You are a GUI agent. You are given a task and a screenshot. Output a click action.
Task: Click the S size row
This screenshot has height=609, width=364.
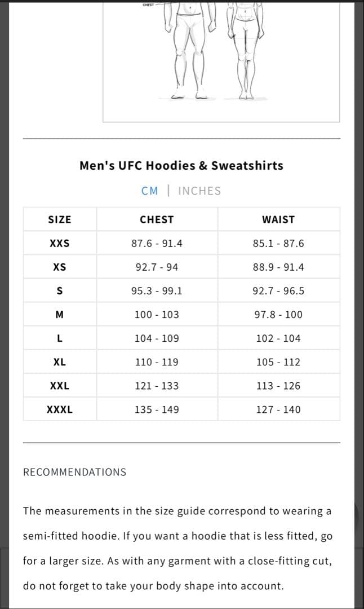(x=60, y=290)
